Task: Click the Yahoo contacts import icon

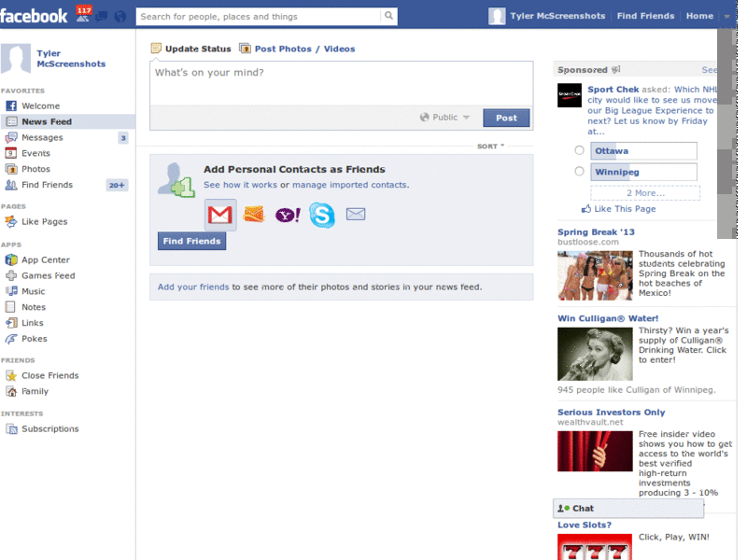Action: 288,215
